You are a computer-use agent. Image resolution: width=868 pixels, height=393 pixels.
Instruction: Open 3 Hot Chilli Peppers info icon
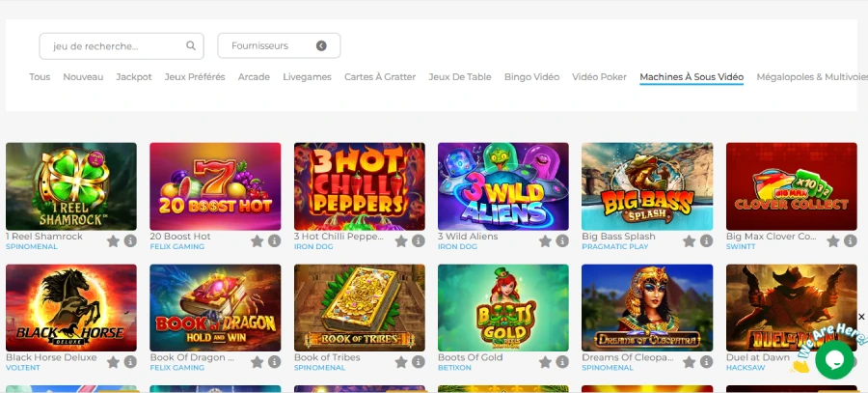[x=419, y=241]
